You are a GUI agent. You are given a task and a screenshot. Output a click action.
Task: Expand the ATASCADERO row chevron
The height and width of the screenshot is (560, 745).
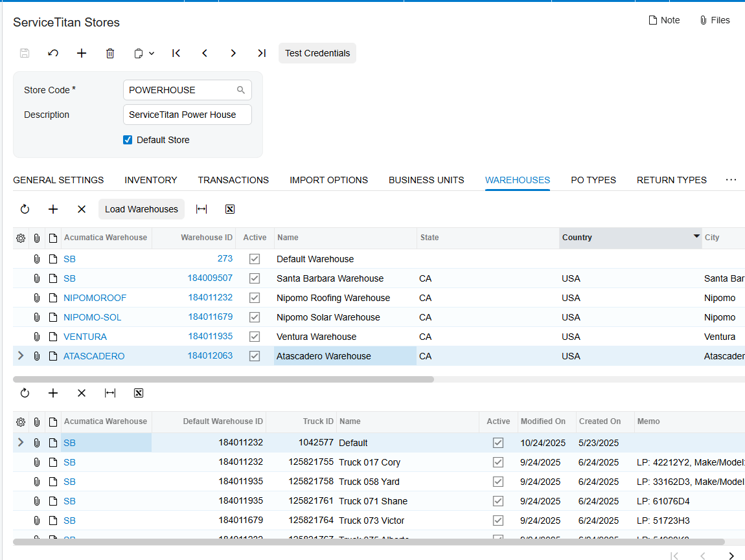[21, 356]
